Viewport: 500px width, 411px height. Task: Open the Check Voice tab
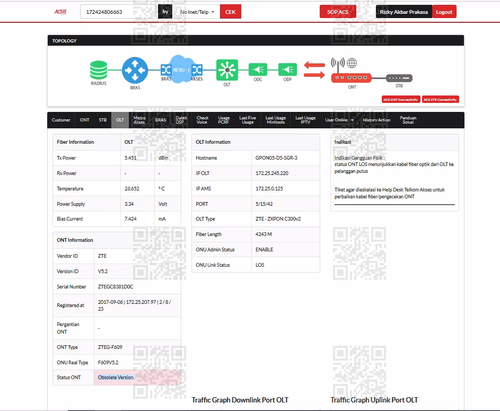[202, 120]
